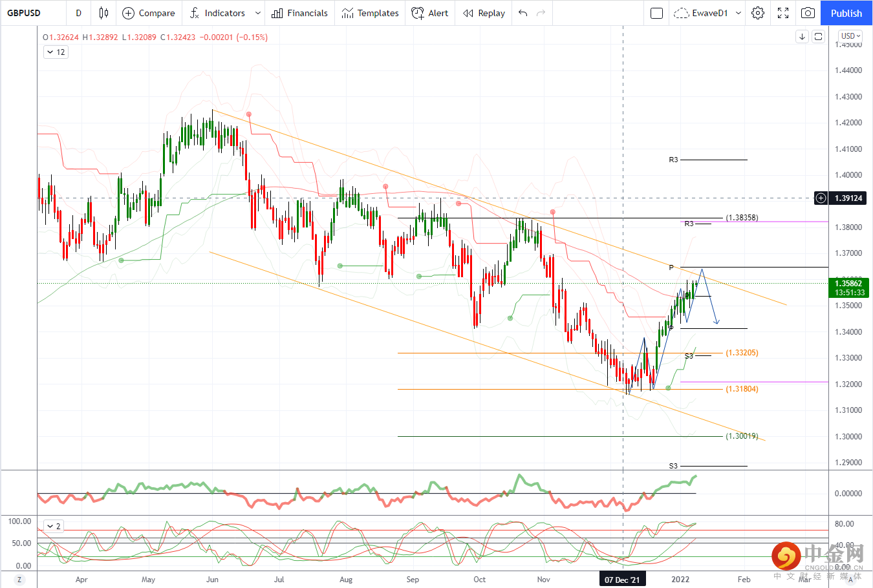Expand the favorite indicators dropdown arrow

coord(258,13)
